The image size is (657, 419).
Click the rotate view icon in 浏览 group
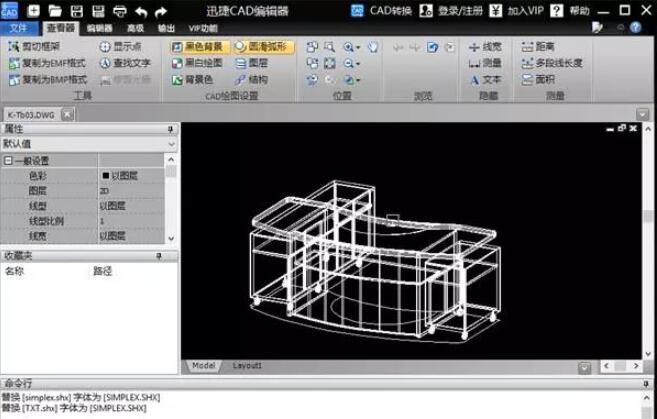coord(432,47)
